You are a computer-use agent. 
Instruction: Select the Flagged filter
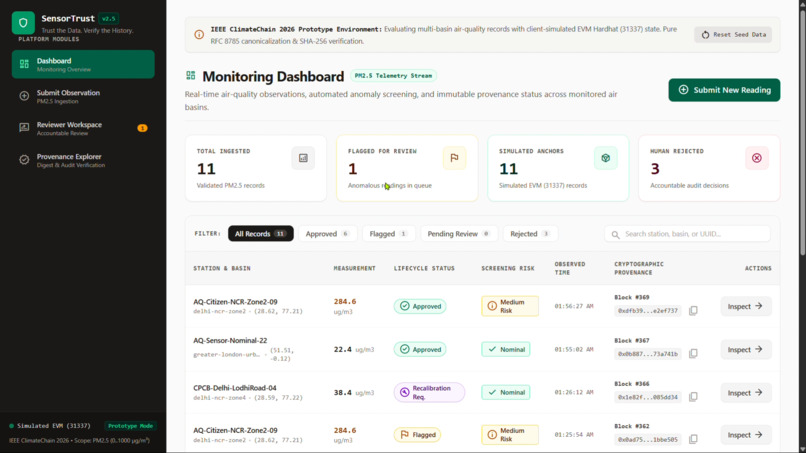click(388, 233)
